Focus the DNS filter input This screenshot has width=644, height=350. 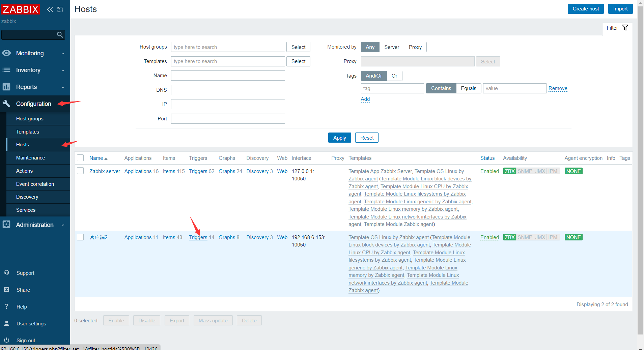pos(228,90)
